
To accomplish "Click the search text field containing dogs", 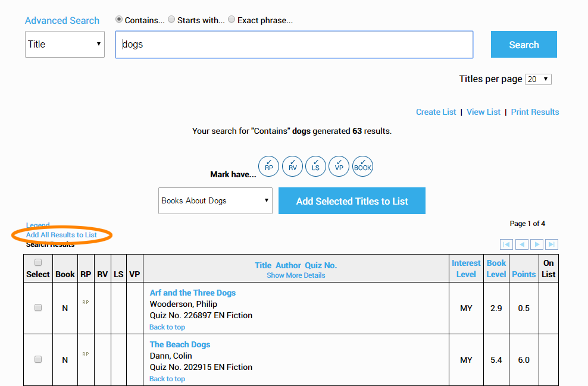I will [295, 45].
